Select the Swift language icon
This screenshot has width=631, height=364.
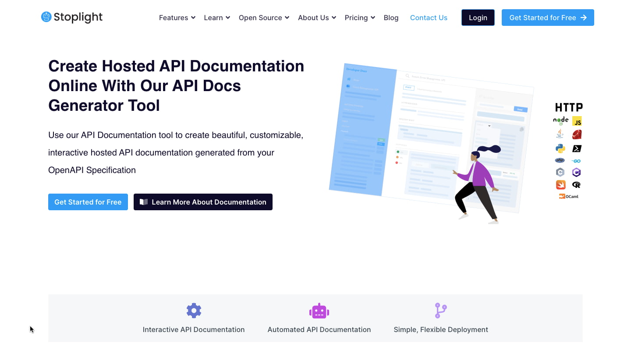click(x=560, y=184)
